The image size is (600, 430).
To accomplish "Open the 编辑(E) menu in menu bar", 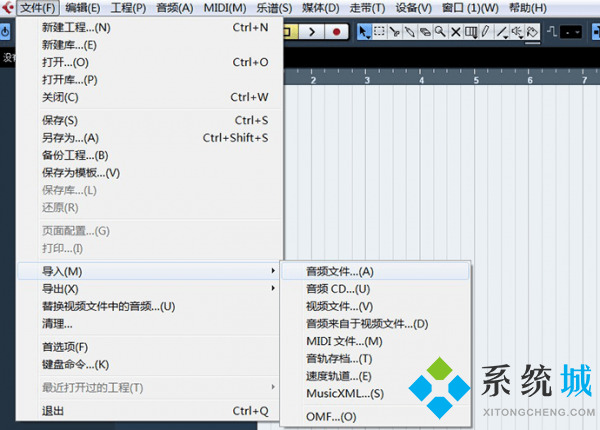I will pyautogui.click(x=82, y=8).
